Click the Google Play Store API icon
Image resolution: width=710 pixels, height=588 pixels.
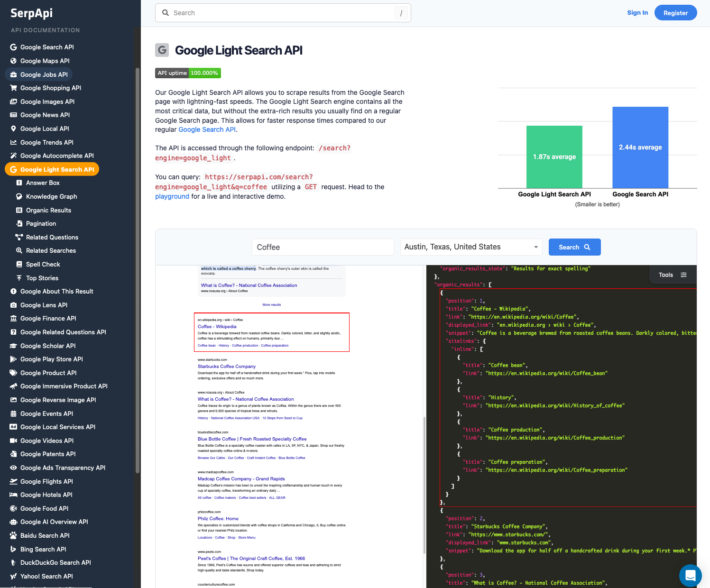(x=13, y=359)
